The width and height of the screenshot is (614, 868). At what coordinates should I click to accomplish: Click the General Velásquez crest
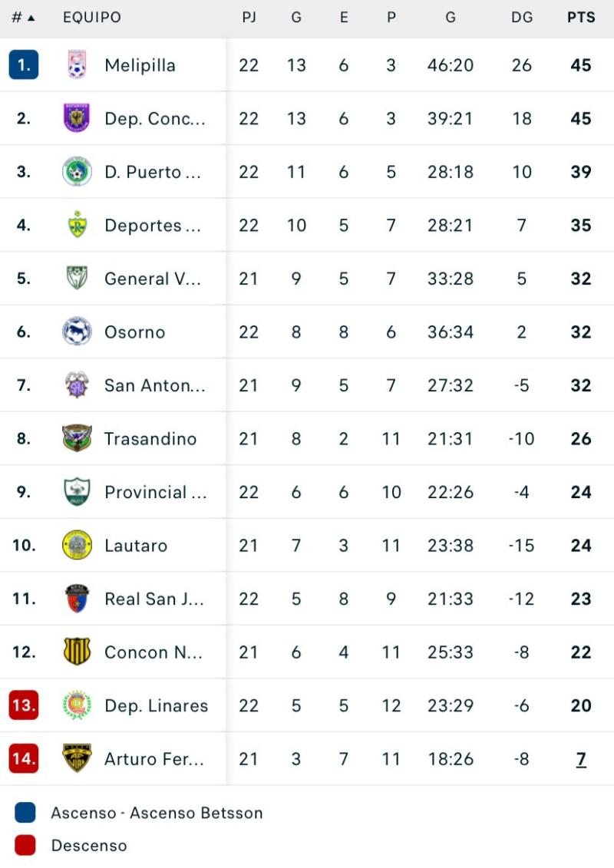77,279
